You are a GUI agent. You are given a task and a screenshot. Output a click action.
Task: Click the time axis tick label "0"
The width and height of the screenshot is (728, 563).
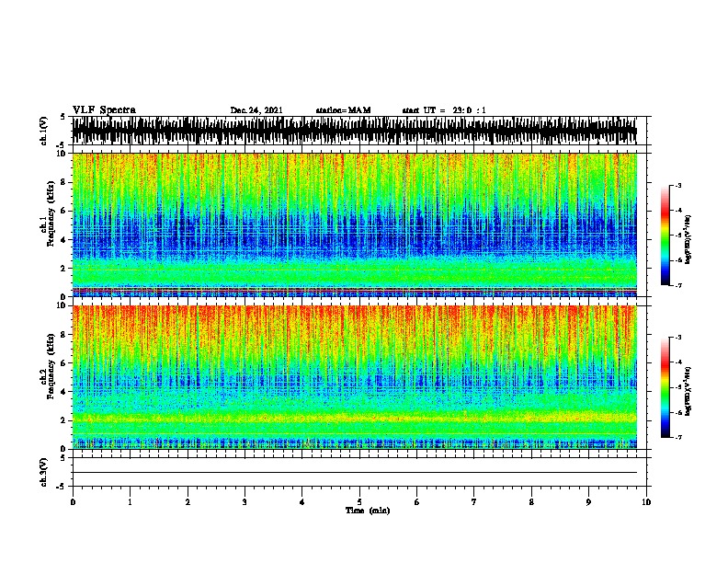[73, 502]
